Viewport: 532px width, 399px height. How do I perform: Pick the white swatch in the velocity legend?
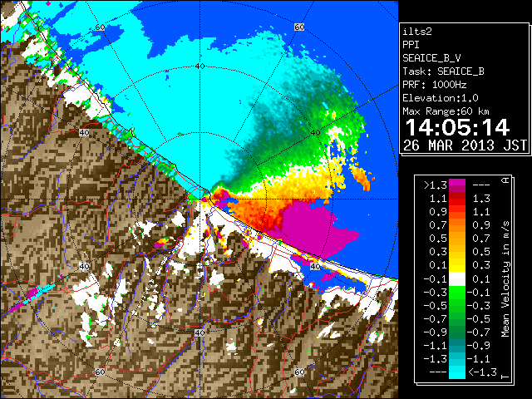coord(457,279)
